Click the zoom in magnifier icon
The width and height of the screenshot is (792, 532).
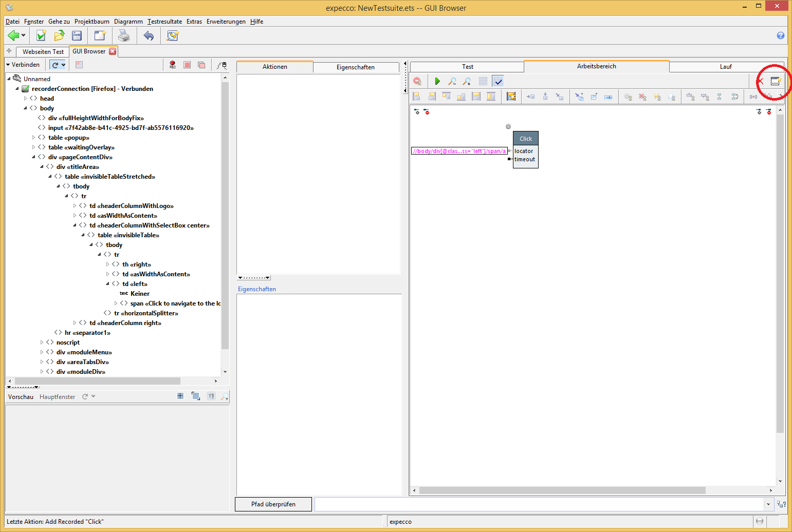[x=467, y=81]
